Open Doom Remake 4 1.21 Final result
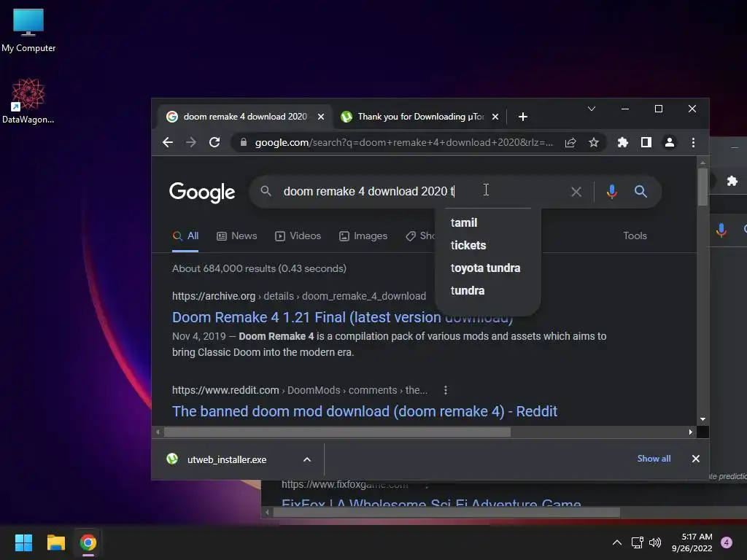This screenshot has height=560, width=747. (343, 317)
